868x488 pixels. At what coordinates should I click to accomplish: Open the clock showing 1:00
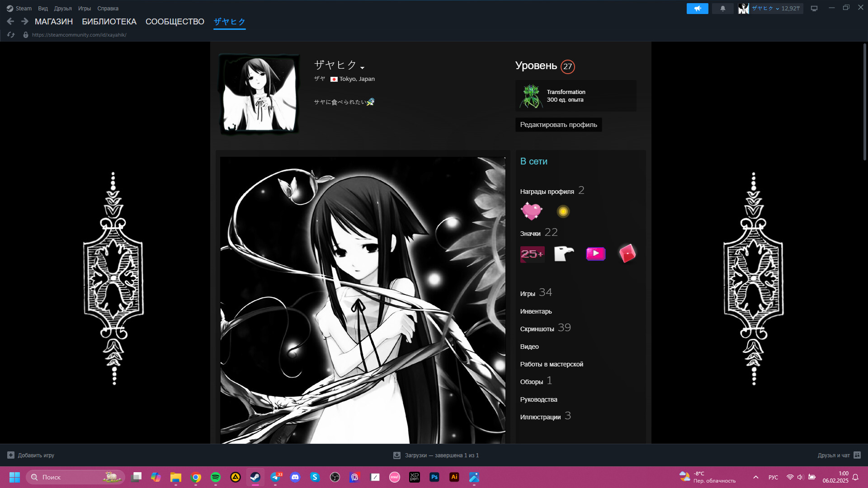[835, 477]
